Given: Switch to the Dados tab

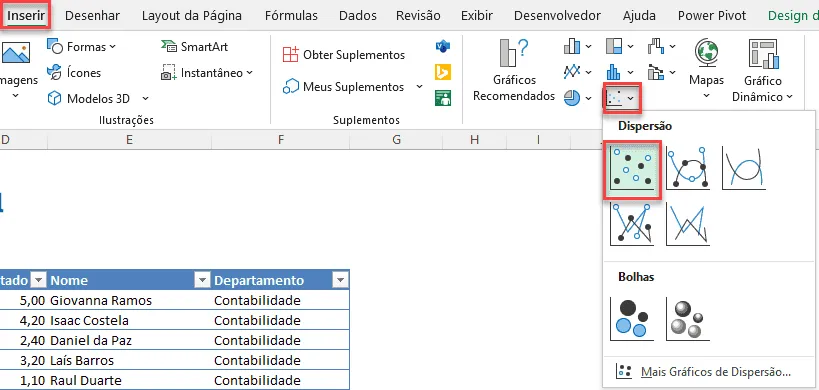Looking at the screenshot, I should 358,16.
